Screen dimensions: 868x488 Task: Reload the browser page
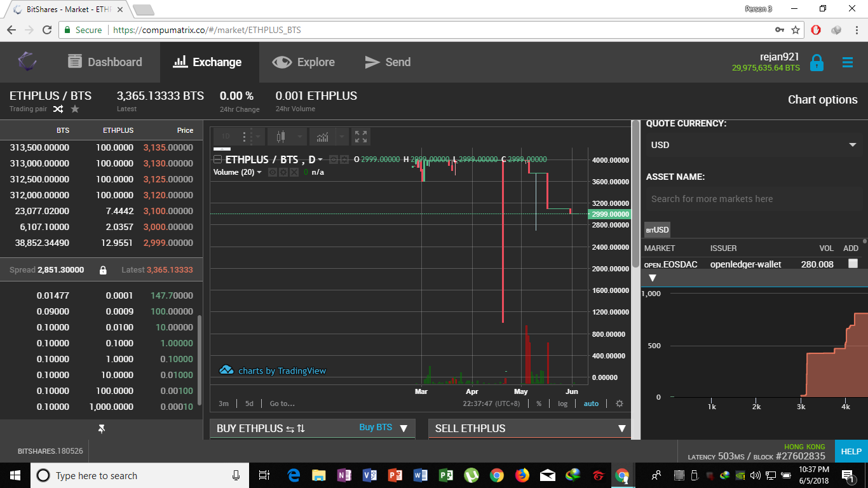click(x=47, y=30)
